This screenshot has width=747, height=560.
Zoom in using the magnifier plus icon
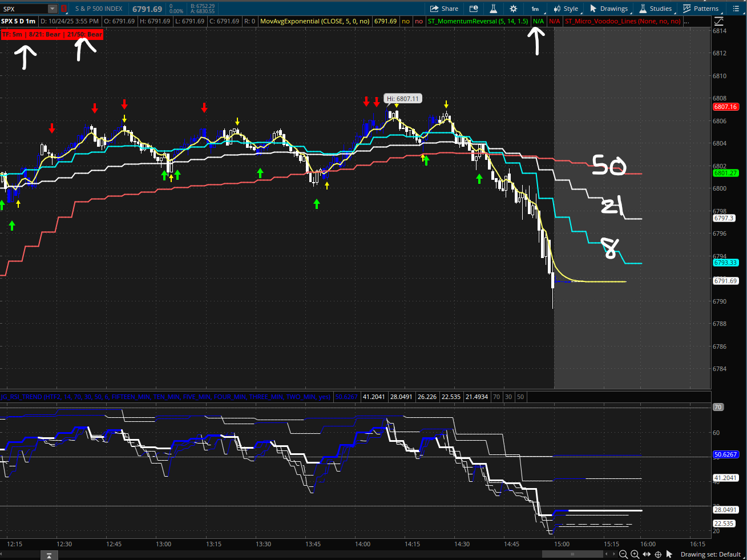635,554
